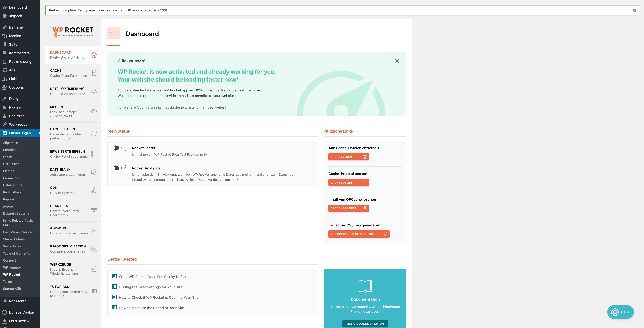Image resolution: width=644 pixels, height=328 pixels.
Task: Open the Help chat button
Action: (620, 312)
